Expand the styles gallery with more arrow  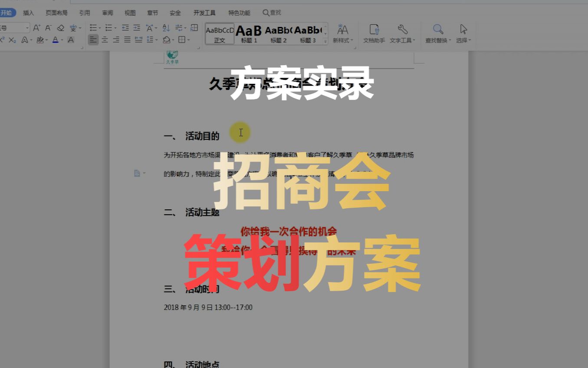pyautogui.click(x=324, y=40)
